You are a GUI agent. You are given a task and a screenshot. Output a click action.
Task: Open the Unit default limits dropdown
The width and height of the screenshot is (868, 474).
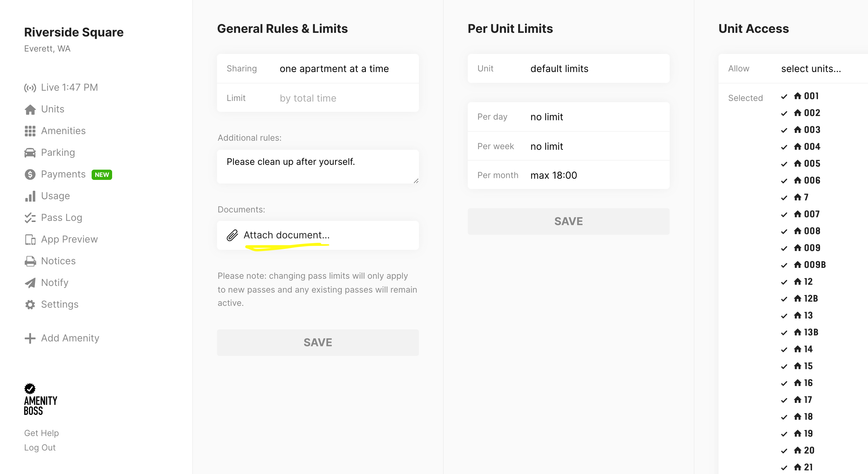point(568,69)
